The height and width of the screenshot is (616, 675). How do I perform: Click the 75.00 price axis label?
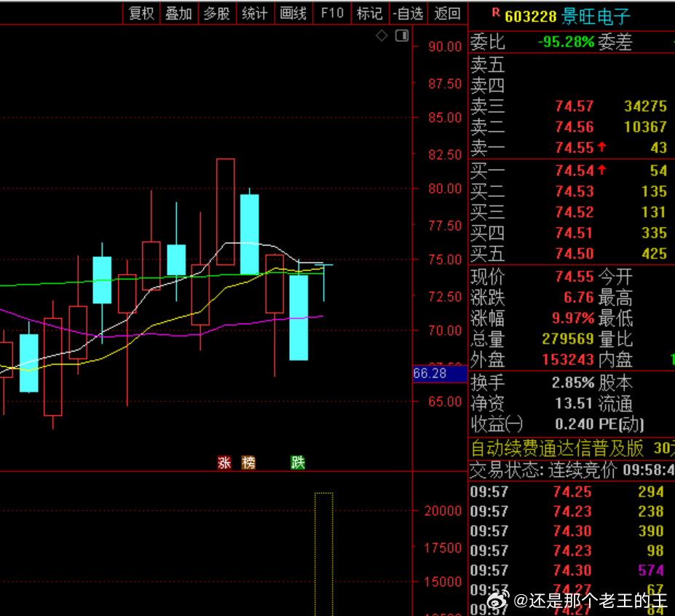click(x=445, y=259)
